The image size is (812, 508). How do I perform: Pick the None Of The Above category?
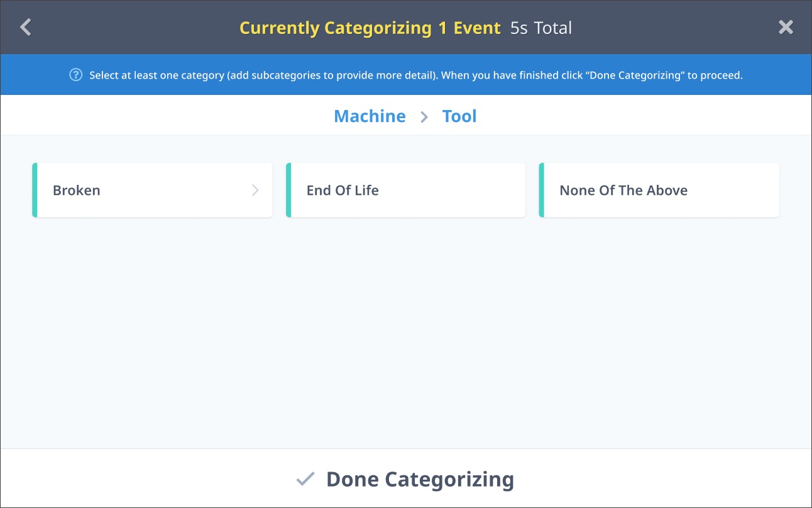[659, 190]
